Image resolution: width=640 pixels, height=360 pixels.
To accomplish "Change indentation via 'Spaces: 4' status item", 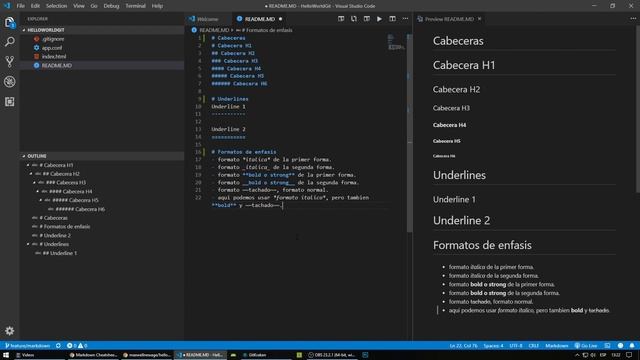I will 493,346.
